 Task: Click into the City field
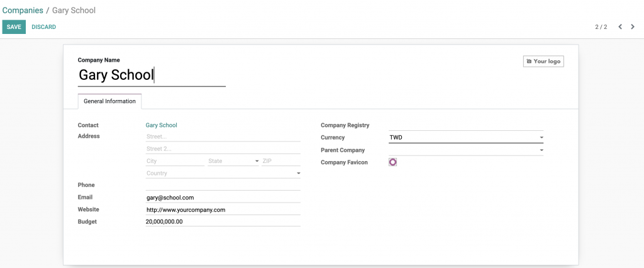pos(175,161)
